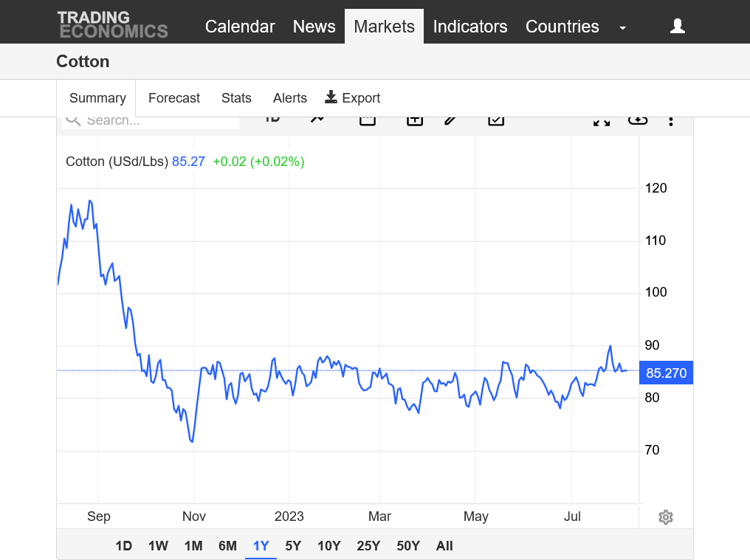Viewport: 750px width, 560px height.
Task: Open the Stats tab
Action: pyautogui.click(x=236, y=98)
